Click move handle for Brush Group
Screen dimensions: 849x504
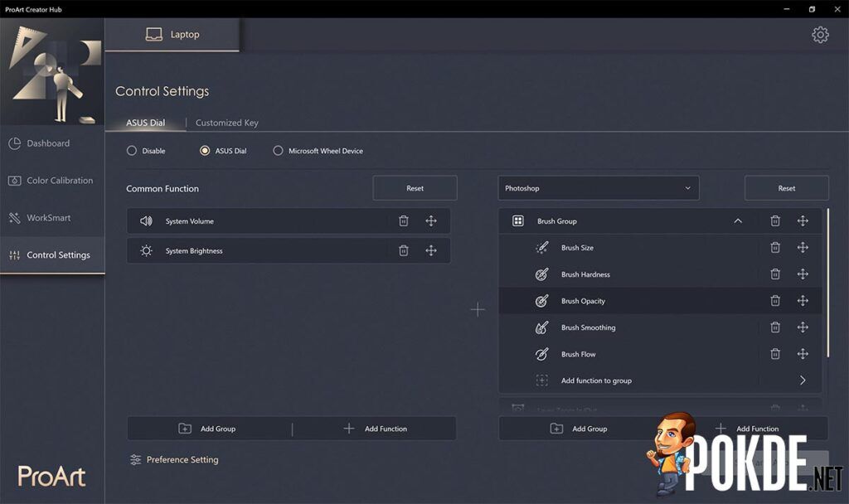coord(803,220)
